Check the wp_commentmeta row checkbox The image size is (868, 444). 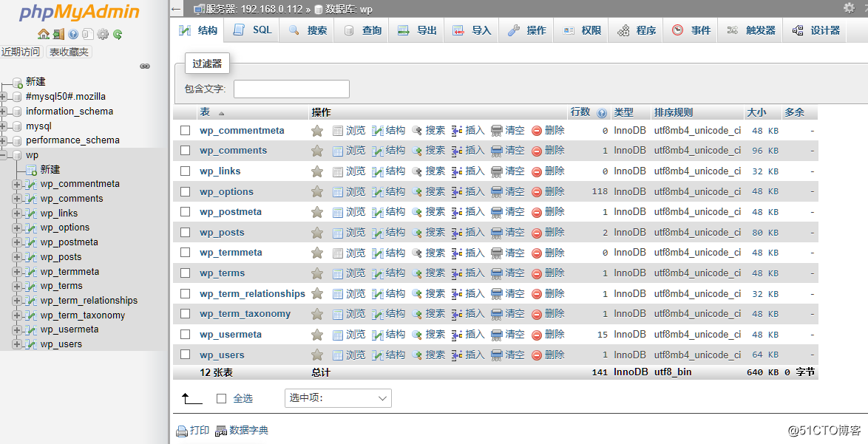pos(186,131)
